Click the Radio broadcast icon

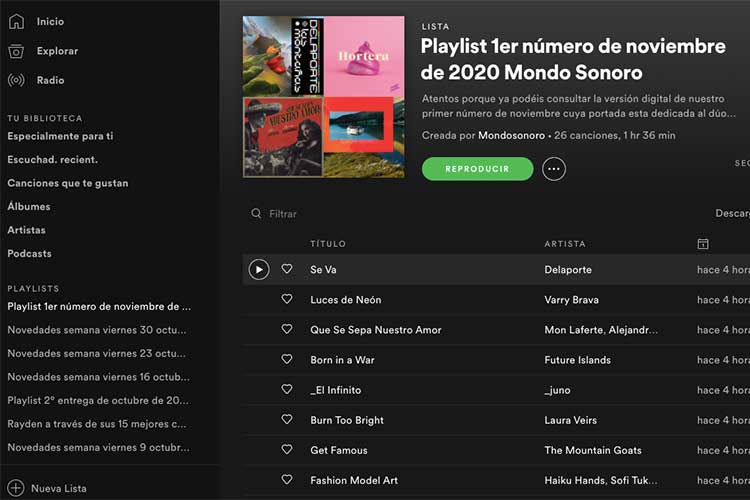[16, 80]
